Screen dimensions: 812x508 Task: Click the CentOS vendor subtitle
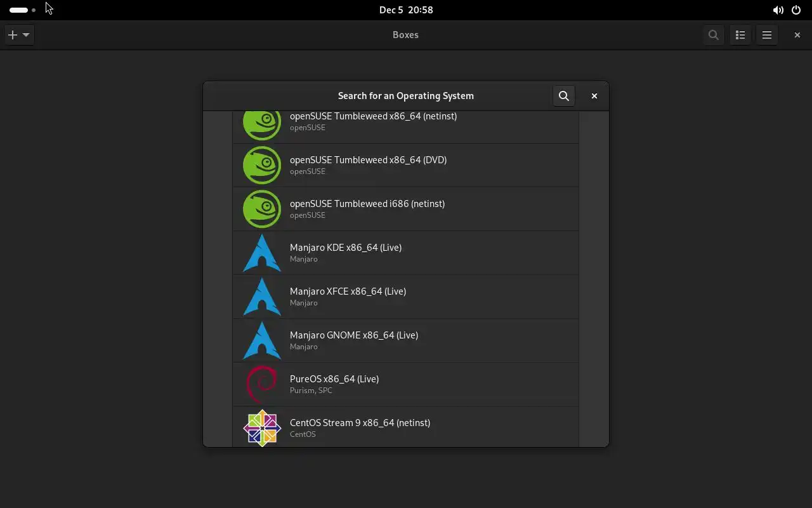[x=303, y=434]
